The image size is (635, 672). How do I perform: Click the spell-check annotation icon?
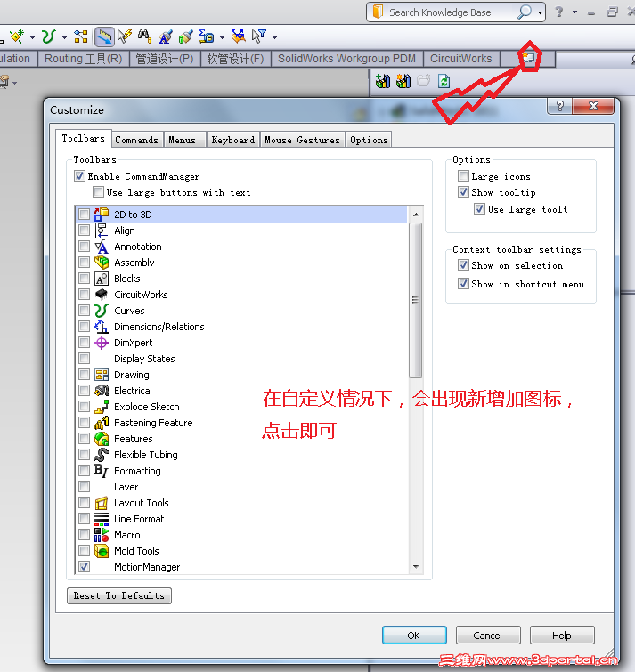165,36
